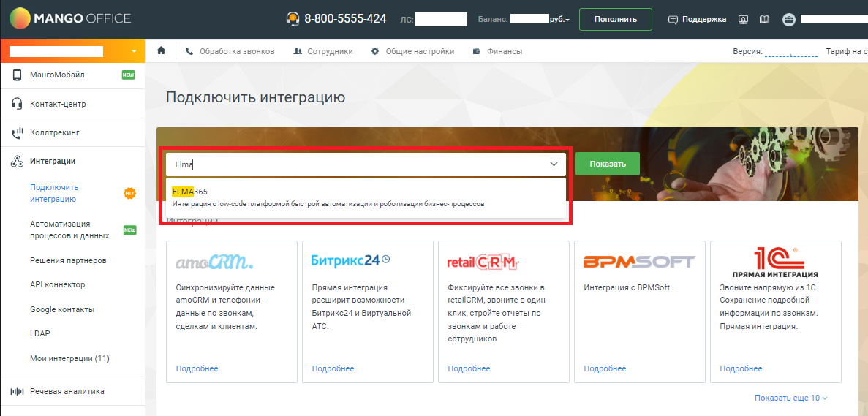Open the book documentation icon in header
This screenshot has height=416, width=868.
tap(764, 19)
